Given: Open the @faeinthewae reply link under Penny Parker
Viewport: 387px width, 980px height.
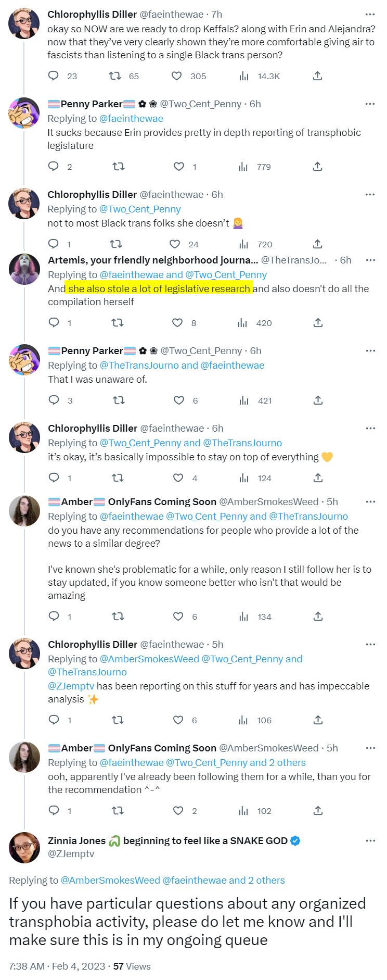Looking at the screenshot, I should [x=131, y=119].
